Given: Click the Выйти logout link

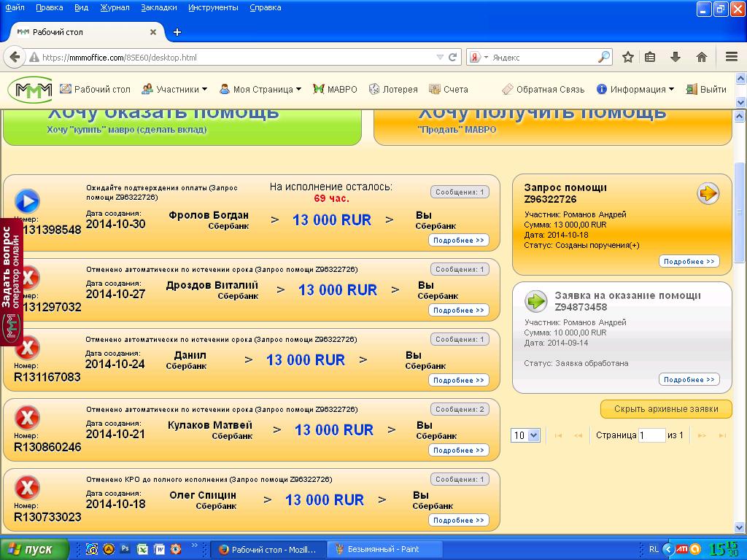Looking at the screenshot, I should [706, 89].
